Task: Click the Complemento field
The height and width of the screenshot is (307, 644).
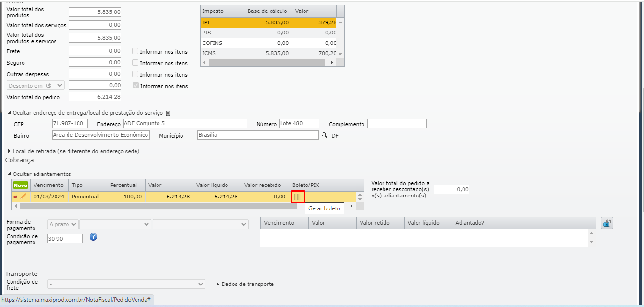Action: (x=396, y=123)
